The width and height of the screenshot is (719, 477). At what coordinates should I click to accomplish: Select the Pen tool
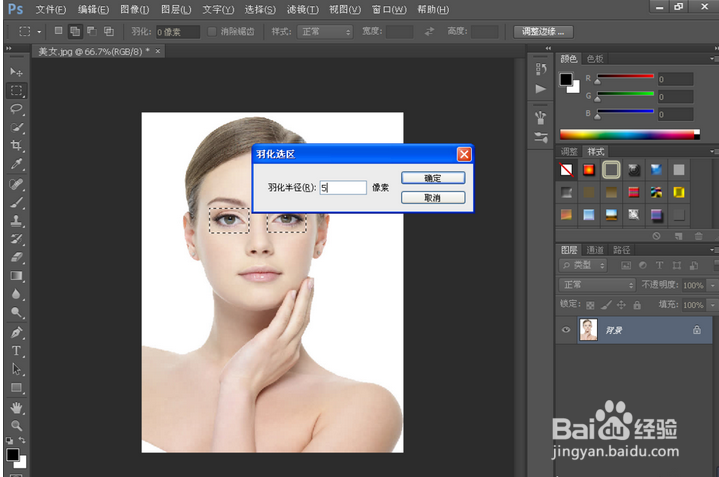point(16,332)
